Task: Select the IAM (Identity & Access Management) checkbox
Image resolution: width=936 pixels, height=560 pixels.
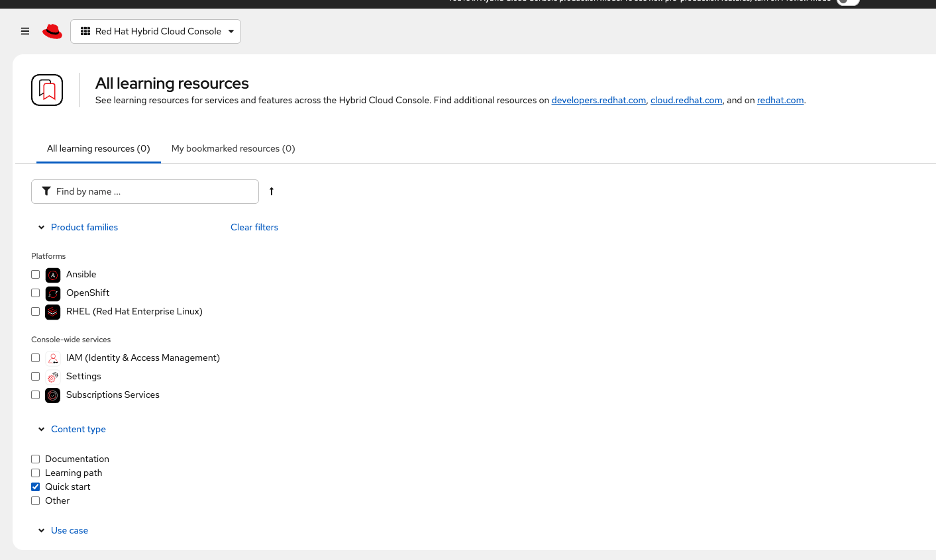Action: (36, 358)
